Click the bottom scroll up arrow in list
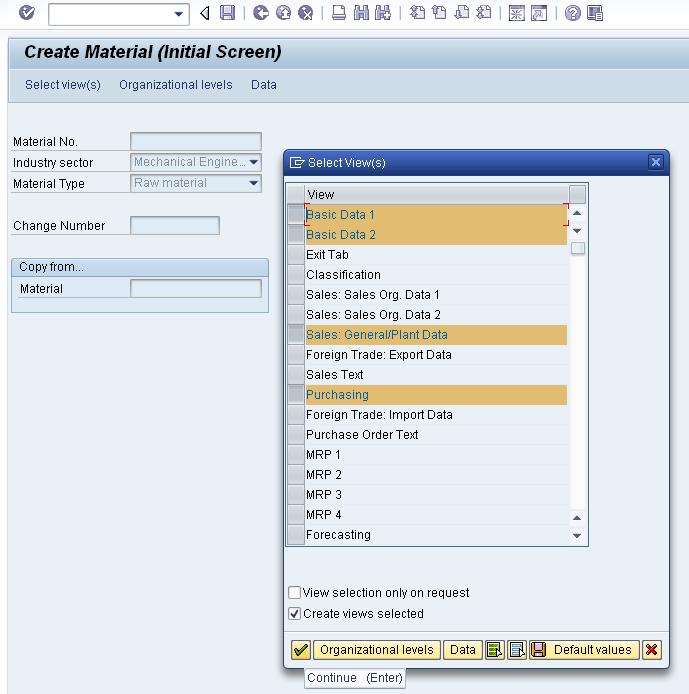The height and width of the screenshot is (694, 689). coord(577,518)
